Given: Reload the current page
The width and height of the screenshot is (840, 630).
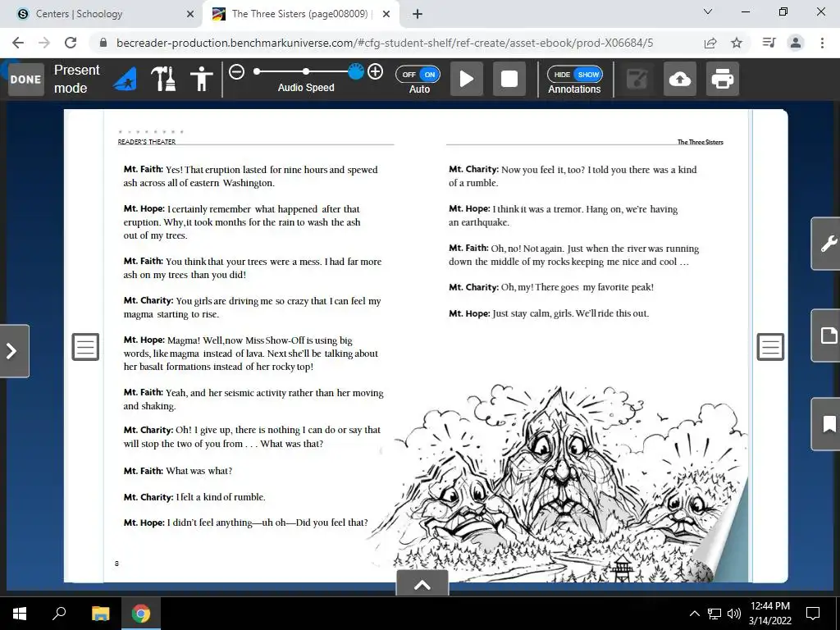Looking at the screenshot, I should click(71, 43).
